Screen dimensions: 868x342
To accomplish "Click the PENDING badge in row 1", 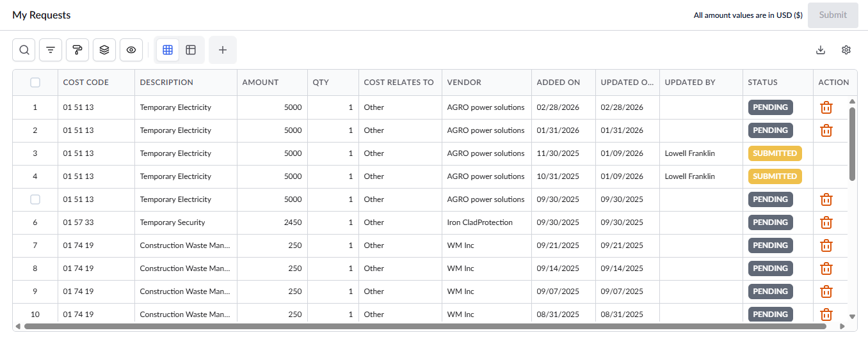I will 770,107.
